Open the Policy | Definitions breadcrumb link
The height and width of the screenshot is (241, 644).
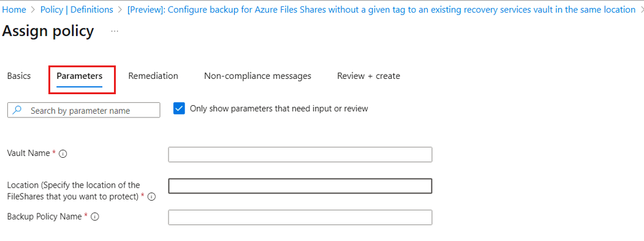(x=77, y=9)
